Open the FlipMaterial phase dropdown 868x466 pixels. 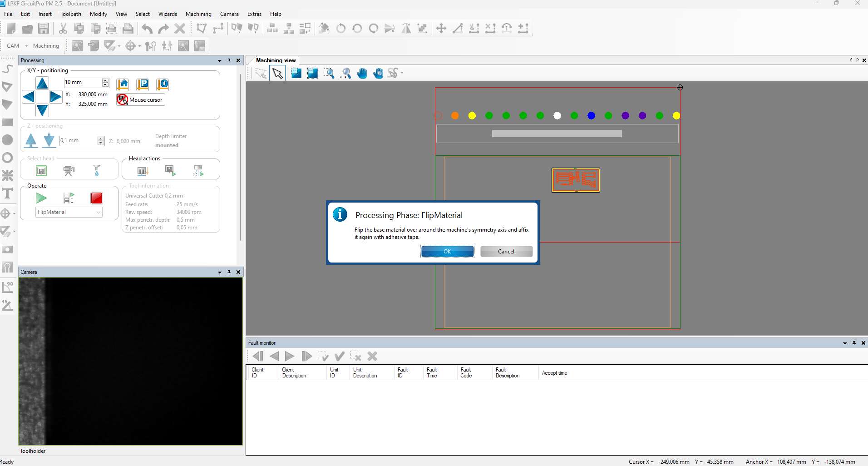point(99,212)
